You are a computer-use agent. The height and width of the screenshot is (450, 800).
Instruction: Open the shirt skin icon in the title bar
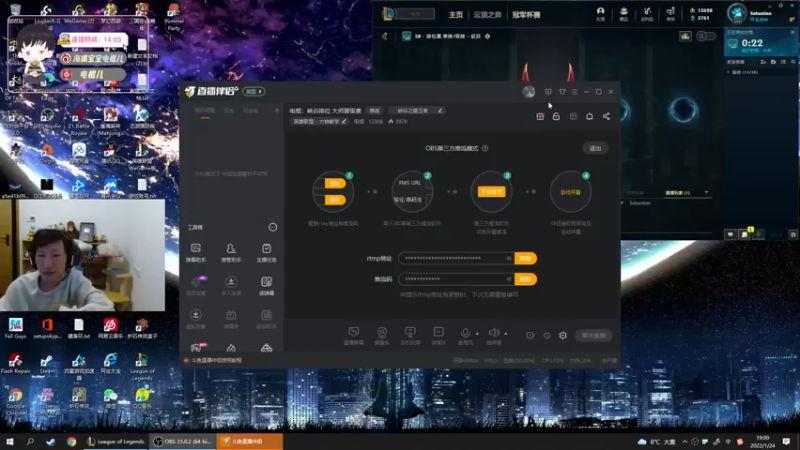pyautogui.click(x=562, y=92)
